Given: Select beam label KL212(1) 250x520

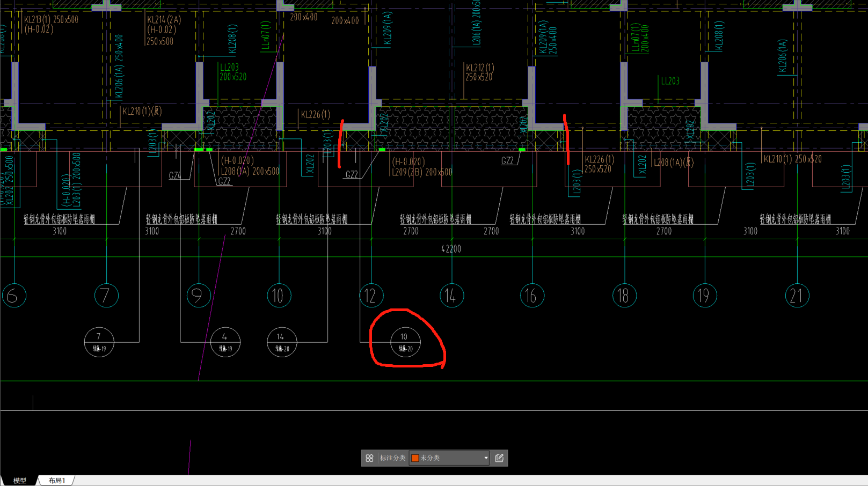Looking at the screenshot, I should [x=479, y=72].
